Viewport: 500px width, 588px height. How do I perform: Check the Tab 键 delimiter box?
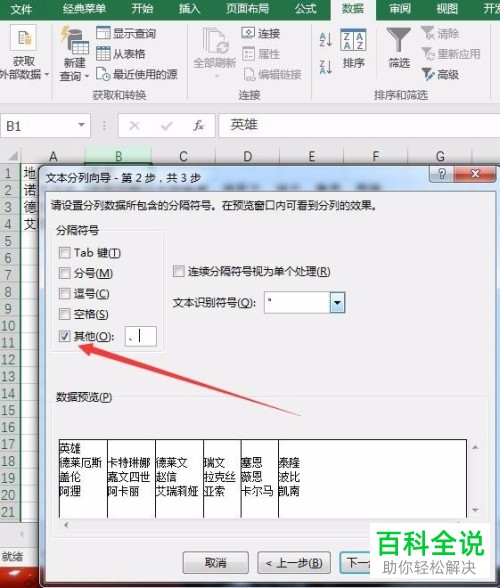[x=65, y=253]
